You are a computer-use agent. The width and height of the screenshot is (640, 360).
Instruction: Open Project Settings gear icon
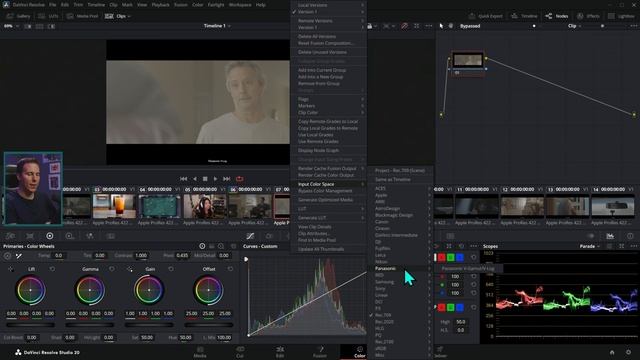629,352
